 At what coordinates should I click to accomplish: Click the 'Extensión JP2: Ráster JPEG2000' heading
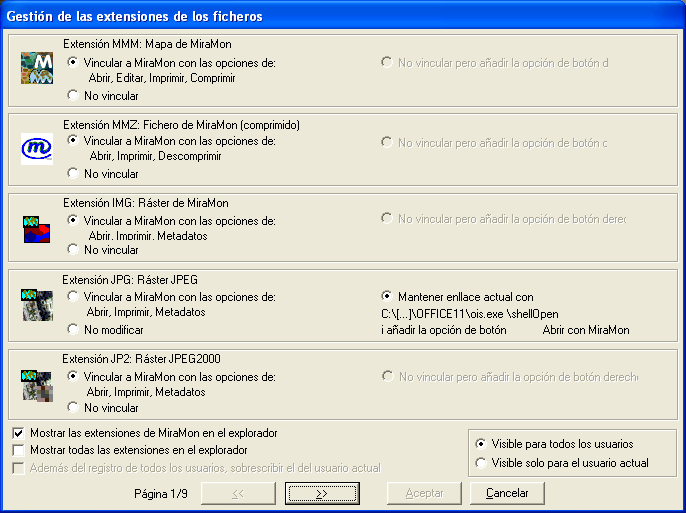point(141,359)
